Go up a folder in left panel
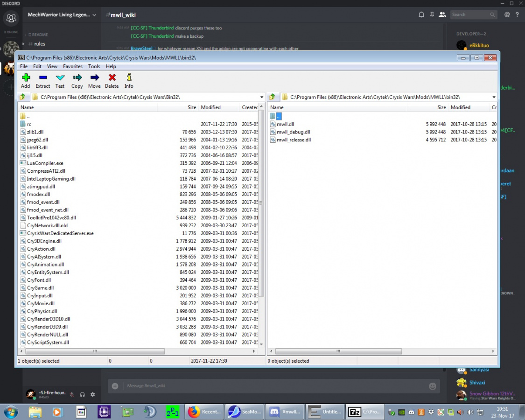 [x=22, y=97]
